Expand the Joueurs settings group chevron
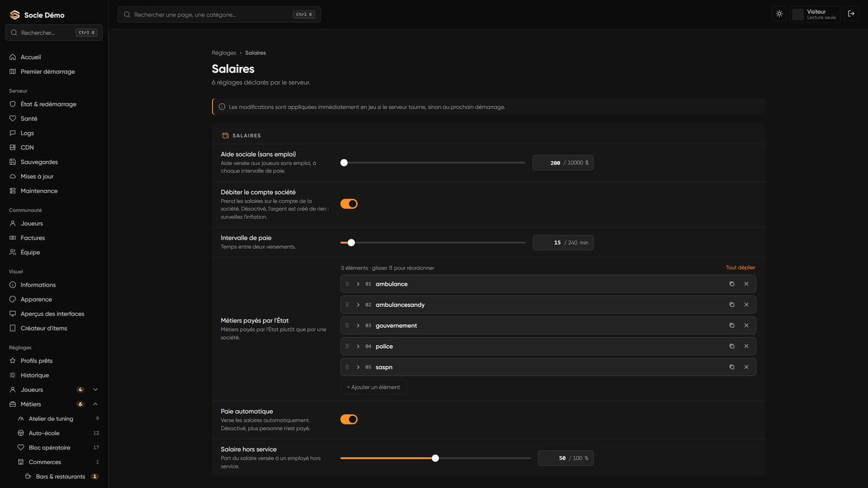The image size is (868, 488). tap(95, 390)
